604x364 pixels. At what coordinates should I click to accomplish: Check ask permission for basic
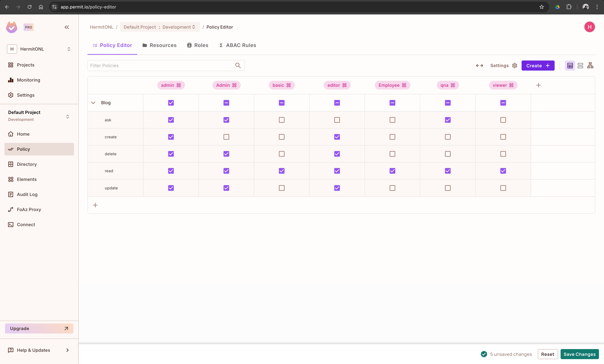282,120
